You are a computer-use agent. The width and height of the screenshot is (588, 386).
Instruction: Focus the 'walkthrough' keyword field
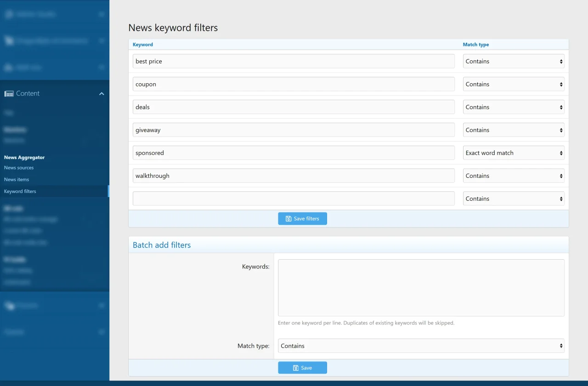[294, 176]
